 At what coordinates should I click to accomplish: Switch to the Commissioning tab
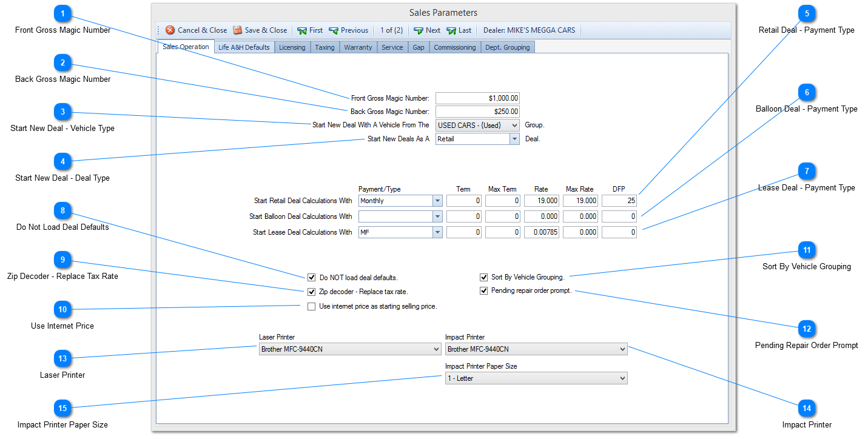click(x=455, y=47)
